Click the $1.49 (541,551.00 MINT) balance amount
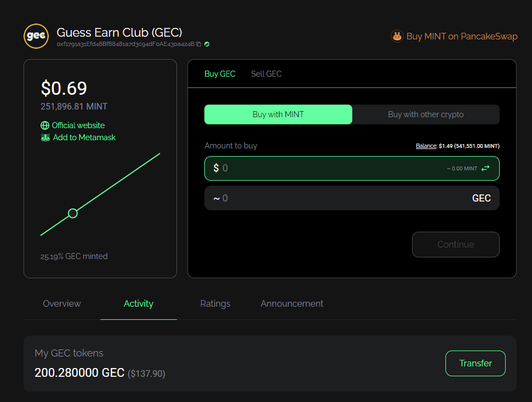This screenshot has width=532, height=402. pos(469,146)
